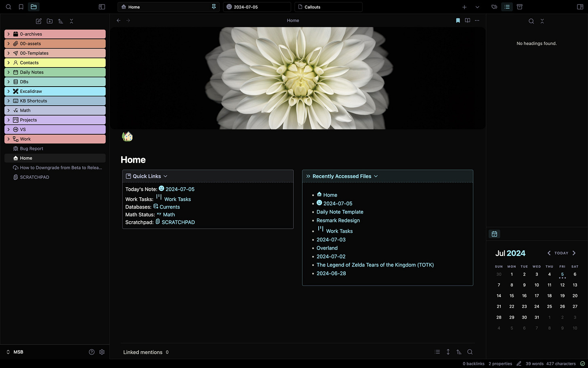This screenshot has width=588, height=368.
Task: Switch to reading view book icon
Action: 468,20
